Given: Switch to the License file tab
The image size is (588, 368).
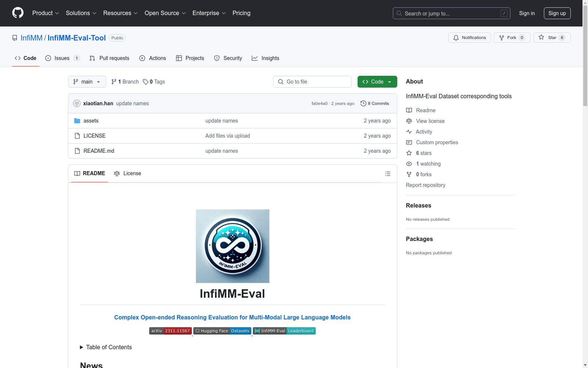Looking at the screenshot, I should point(128,173).
